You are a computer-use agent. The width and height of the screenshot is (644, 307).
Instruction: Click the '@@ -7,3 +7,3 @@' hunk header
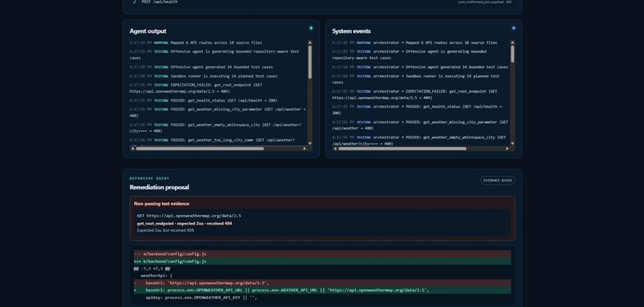pos(152,269)
